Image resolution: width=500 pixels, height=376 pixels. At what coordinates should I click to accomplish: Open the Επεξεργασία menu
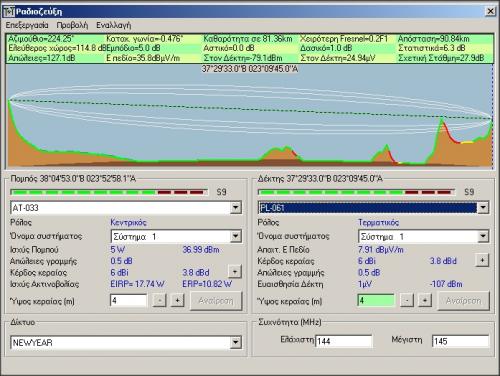27,25
